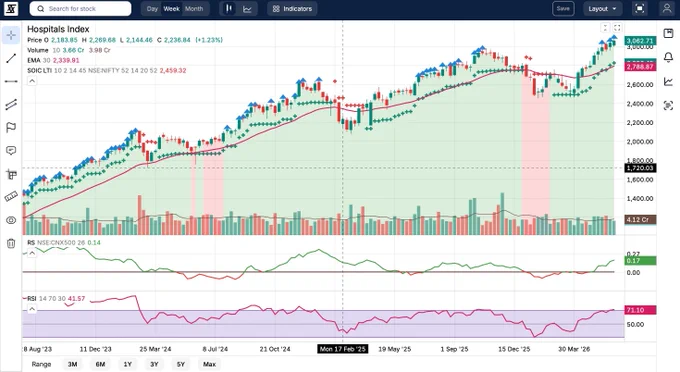The width and height of the screenshot is (680, 372).
Task: Select candlestick chart type
Action: tap(229, 9)
